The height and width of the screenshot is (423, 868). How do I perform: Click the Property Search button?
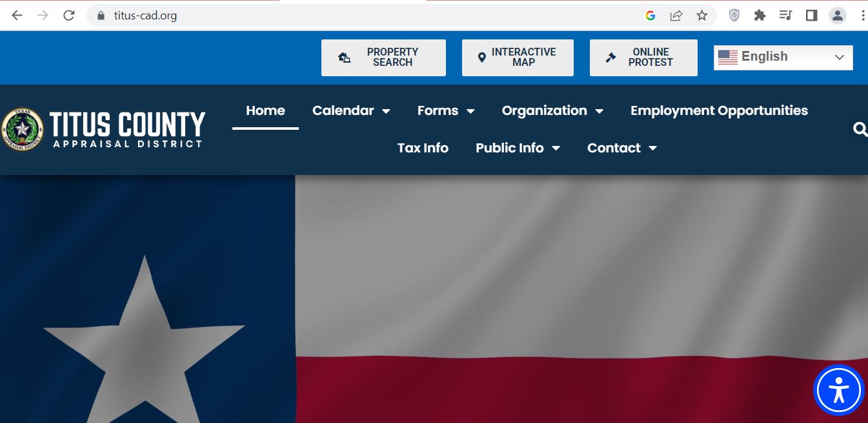coord(383,57)
